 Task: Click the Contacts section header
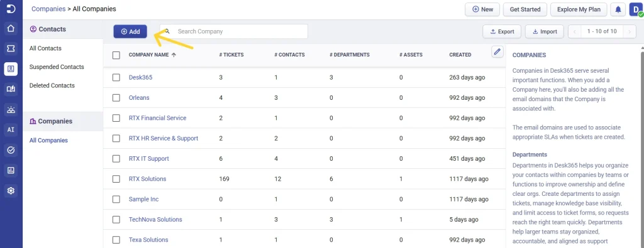[62, 30]
